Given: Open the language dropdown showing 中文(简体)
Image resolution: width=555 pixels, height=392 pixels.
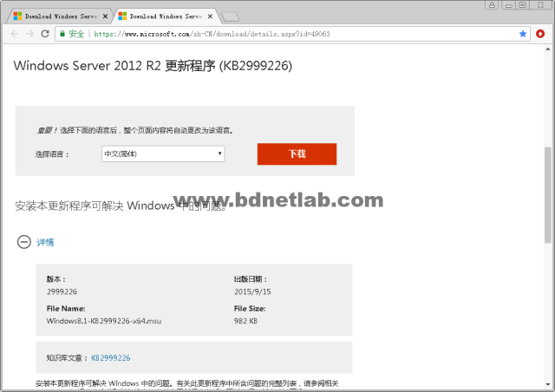Looking at the screenshot, I should pos(163,154).
